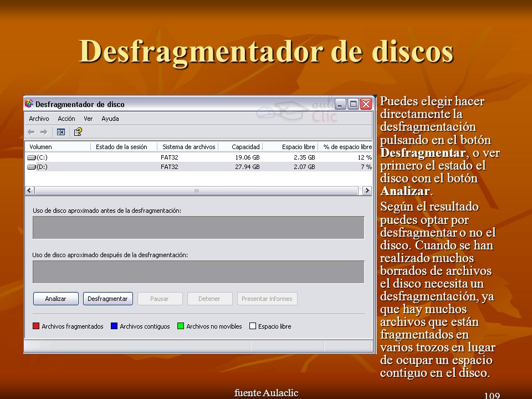Open the Help properties toolbar icon
This screenshot has height=399, width=532.
[x=78, y=132]
